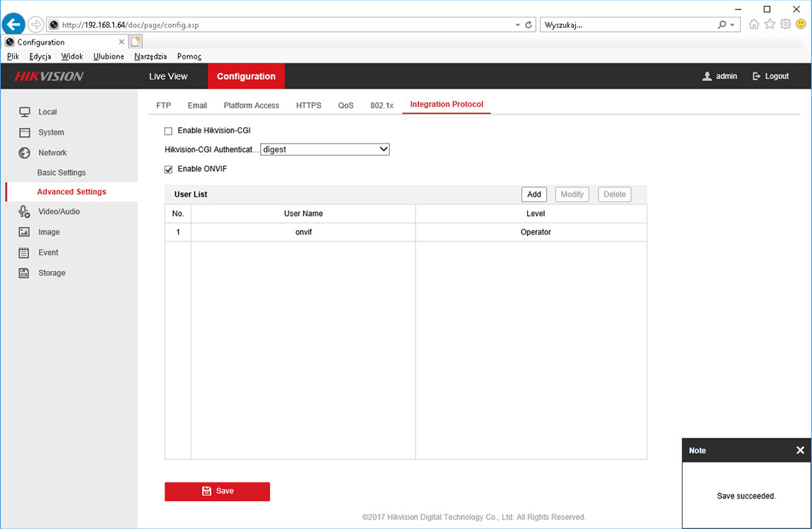Image resolution: width=812 pixels, height=529 pixels.
Task: Click the Local monitor icon in sidebar
Action: pyautogui.click(x=24, y=112)
